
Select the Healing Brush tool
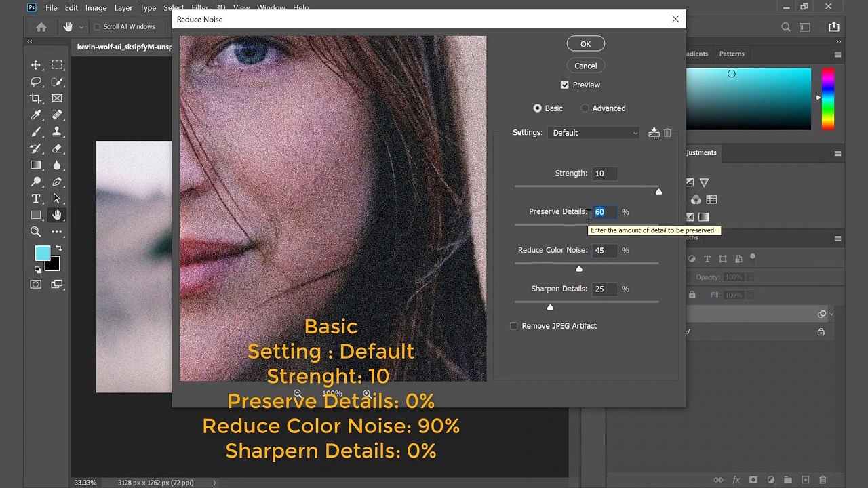pyautogui.click(x=57, y=115)
